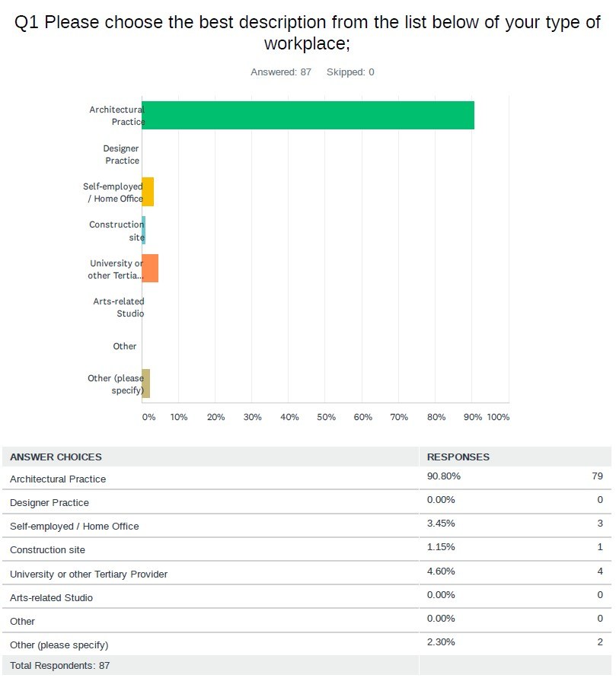Screen dimensions: 616x678
Task: Click the Designer Practice chart axis label
Action: (122, 154)
